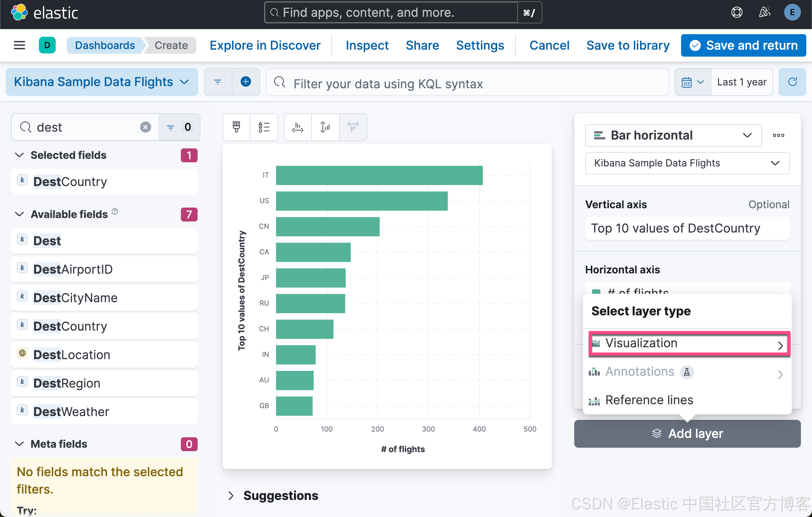The height and width of the screenshot is (517, 812).
Task: Open the legend settings icon
Action: pyautogui.click(x=264, y=127)
